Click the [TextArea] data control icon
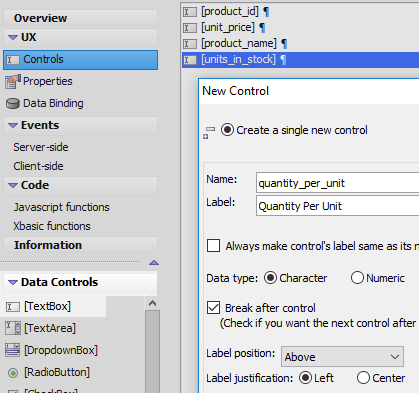Image resolution: width=419 pixels, height=393 pixels. (x=13, y=328)
